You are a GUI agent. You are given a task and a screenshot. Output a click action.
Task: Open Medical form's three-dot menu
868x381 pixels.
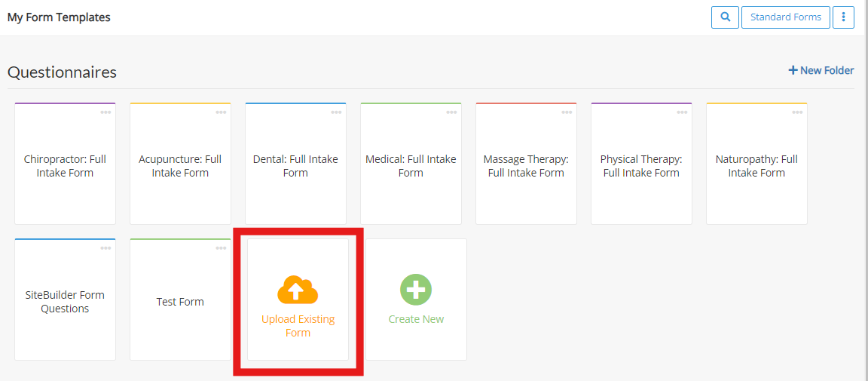(451, 112)
